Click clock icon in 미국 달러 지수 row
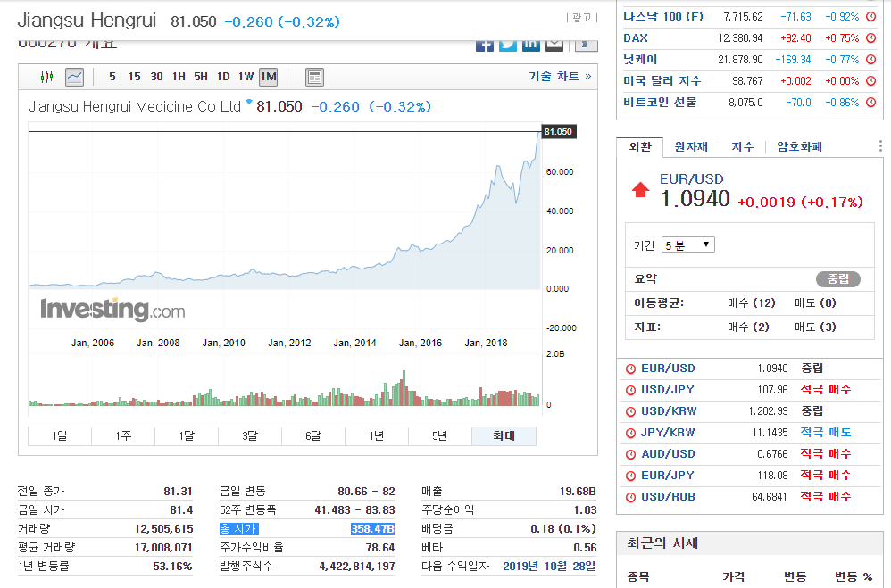 click(870, 80)
